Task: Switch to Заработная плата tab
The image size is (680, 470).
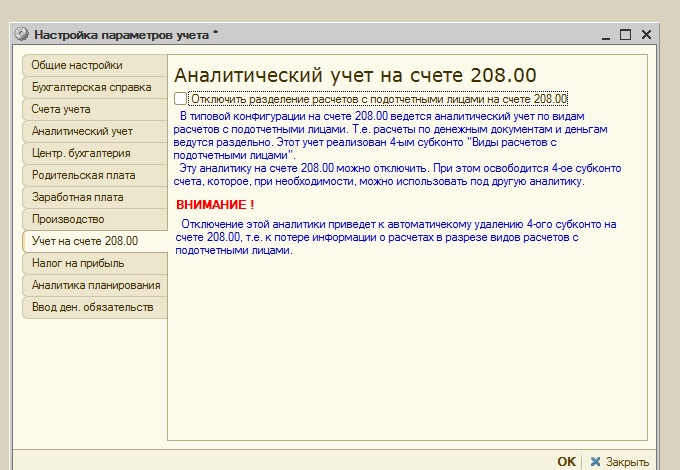Action: click(95, 197)
